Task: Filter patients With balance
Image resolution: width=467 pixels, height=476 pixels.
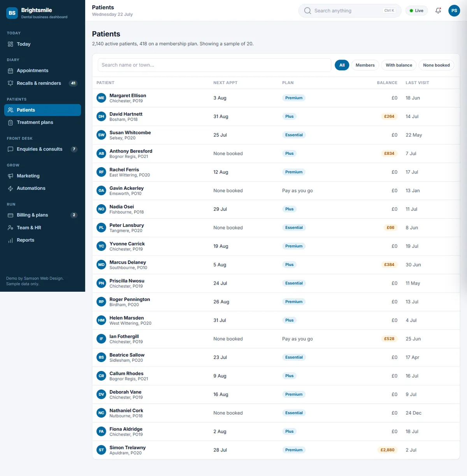Action: pos(399,65)
